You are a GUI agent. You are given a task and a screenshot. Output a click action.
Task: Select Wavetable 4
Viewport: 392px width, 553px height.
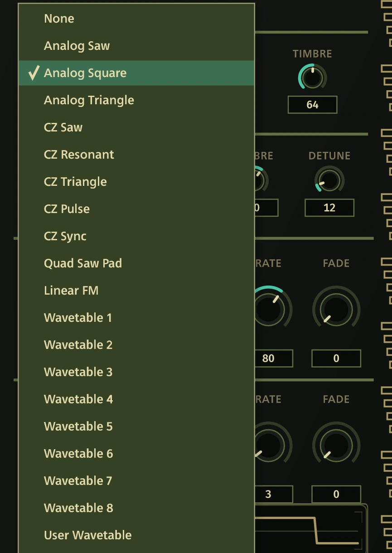pos(136,399)
